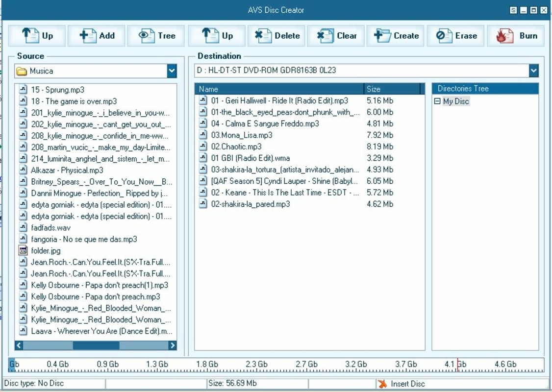Create a new folder with Create button

[396, 36]
